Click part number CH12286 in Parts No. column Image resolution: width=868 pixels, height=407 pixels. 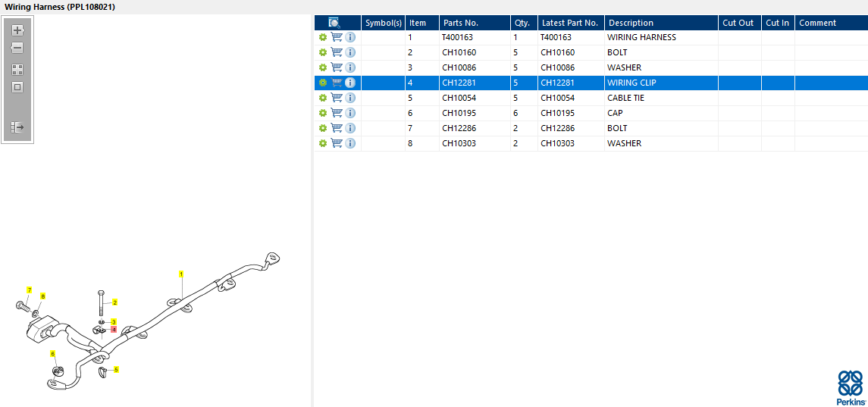point(459,128)
